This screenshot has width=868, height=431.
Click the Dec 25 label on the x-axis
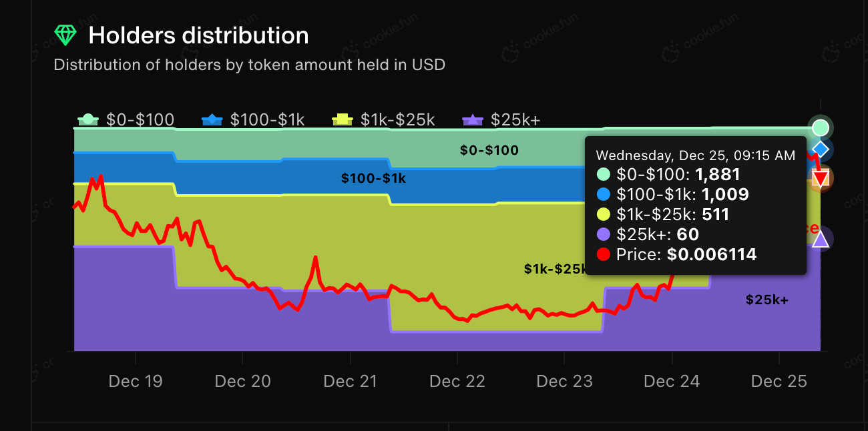point(779,382)
